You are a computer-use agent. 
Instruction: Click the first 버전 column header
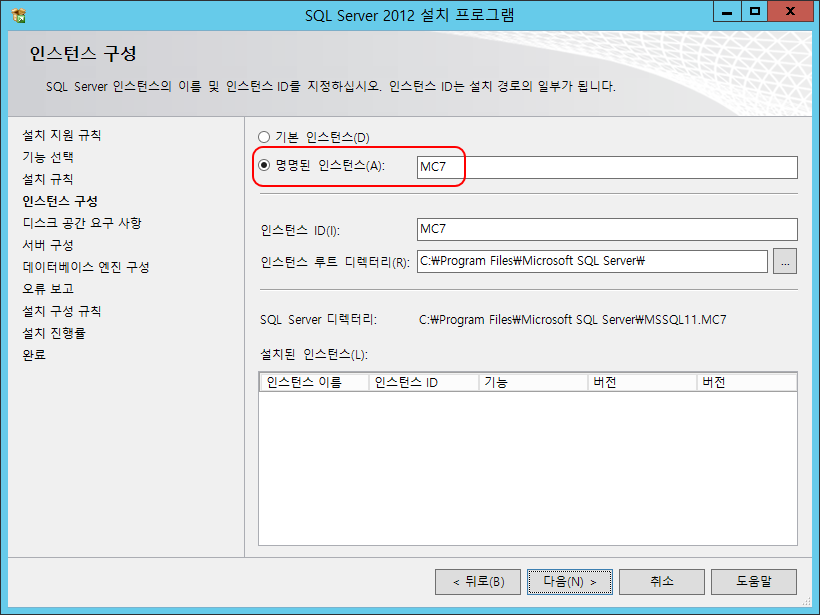(x=642, y=382)
